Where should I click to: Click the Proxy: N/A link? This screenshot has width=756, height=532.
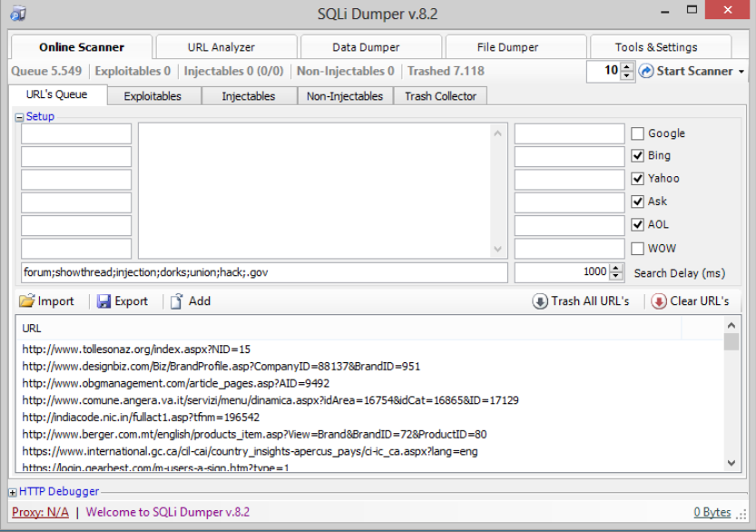tap(40, 512)
